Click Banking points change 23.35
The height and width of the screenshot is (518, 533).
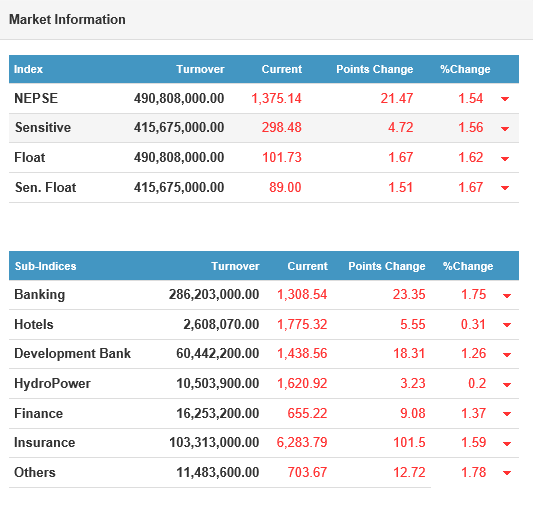tap(409, 295)
